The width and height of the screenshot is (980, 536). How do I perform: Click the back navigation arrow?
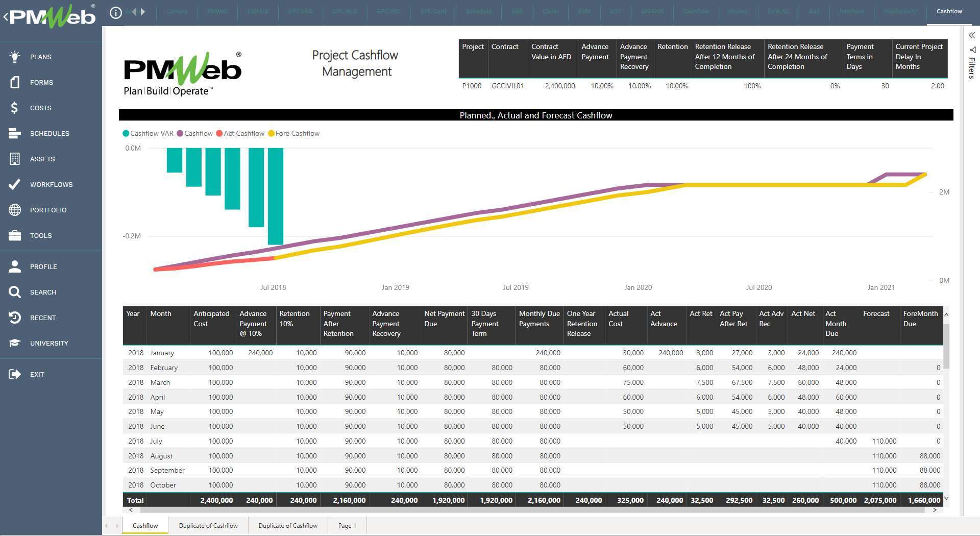pos(134,11)
